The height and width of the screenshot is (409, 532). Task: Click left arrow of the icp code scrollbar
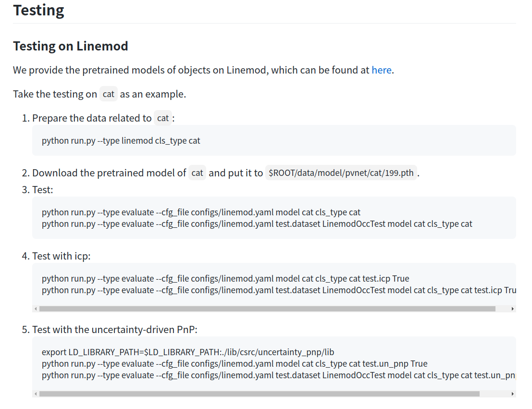35,309
